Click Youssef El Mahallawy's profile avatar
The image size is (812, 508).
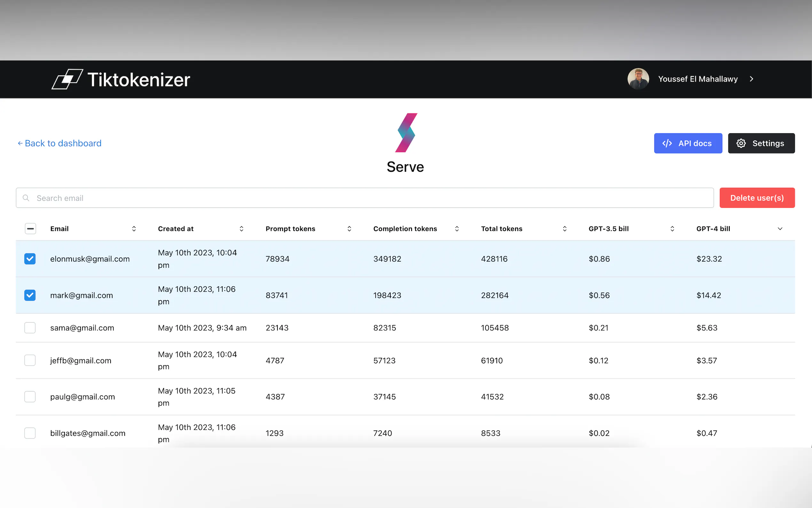coord(638,79)
